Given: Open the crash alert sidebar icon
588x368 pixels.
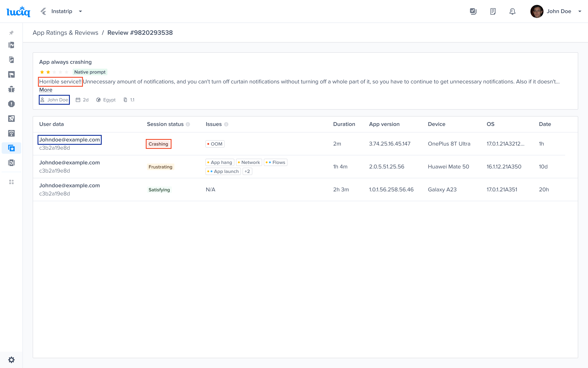Looking at the screenshot, I should 11,104.
